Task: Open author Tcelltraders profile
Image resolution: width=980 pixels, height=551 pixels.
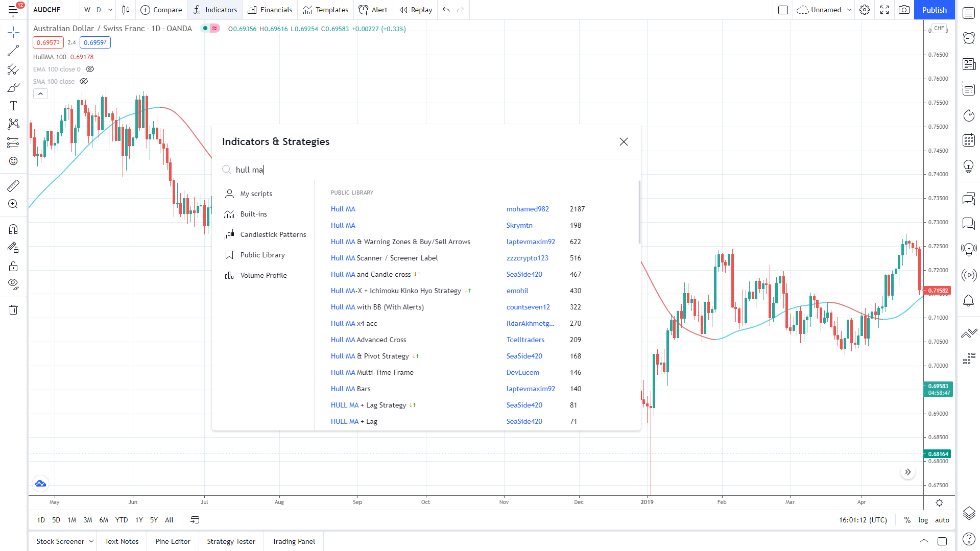Action: coord(525,340)
